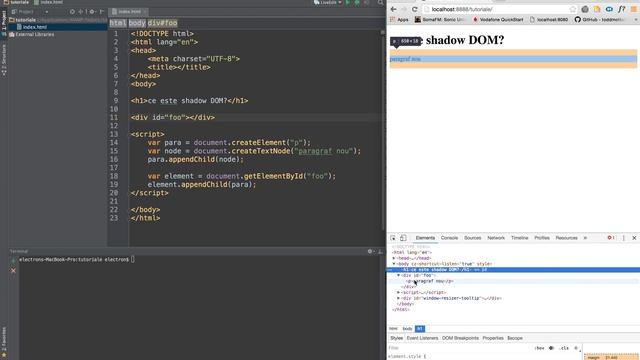640x360 pixels.
Task: Collapse the body node in DOM tree
Action: tap(394, 264)
